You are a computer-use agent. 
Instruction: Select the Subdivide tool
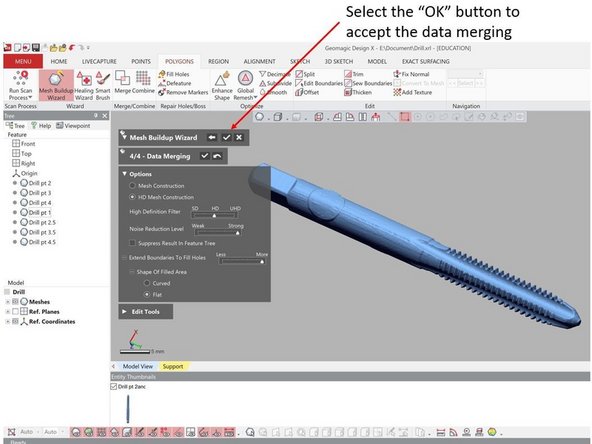(x=275, y=83)
